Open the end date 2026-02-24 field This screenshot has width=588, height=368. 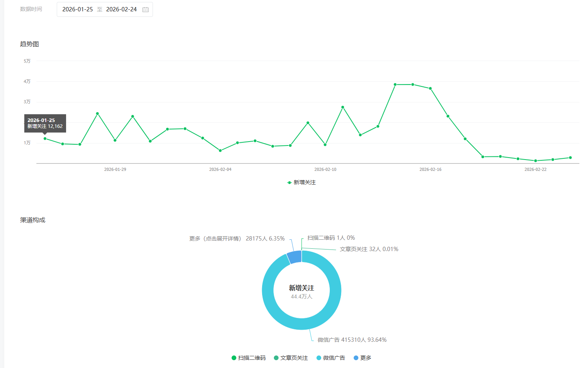[x=121, y=9]
